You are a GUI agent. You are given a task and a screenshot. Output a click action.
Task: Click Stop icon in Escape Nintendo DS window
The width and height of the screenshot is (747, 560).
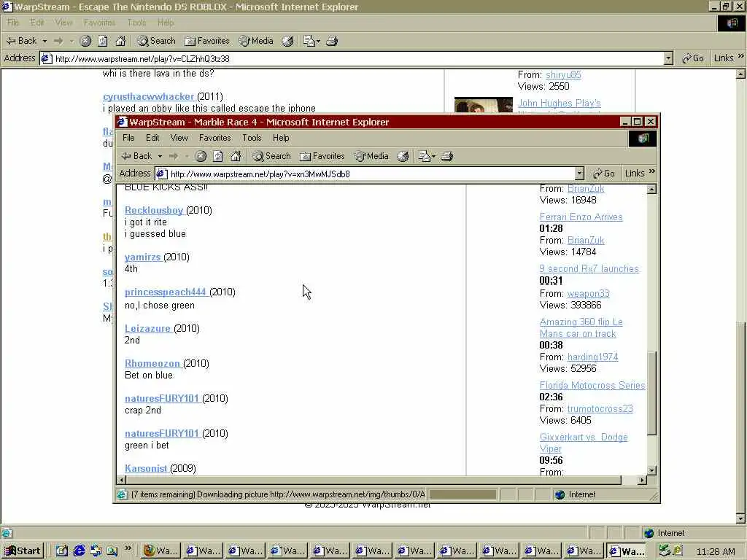click(x=85, y=41)
